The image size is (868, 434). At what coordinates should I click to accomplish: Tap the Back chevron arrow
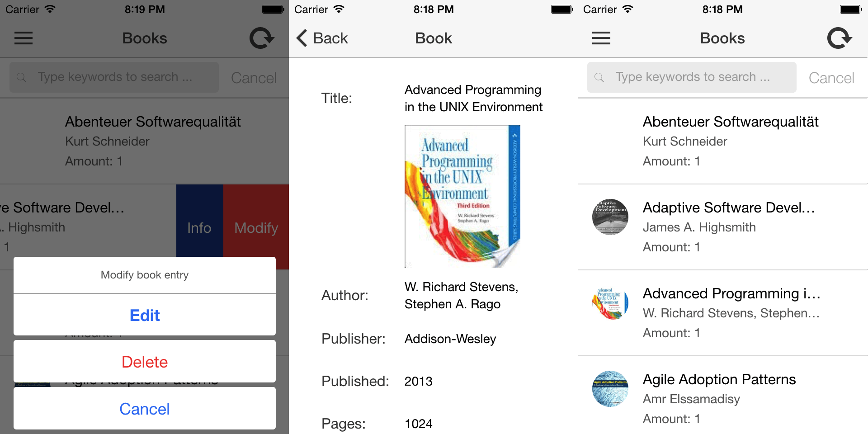click(x=302, y=38)
